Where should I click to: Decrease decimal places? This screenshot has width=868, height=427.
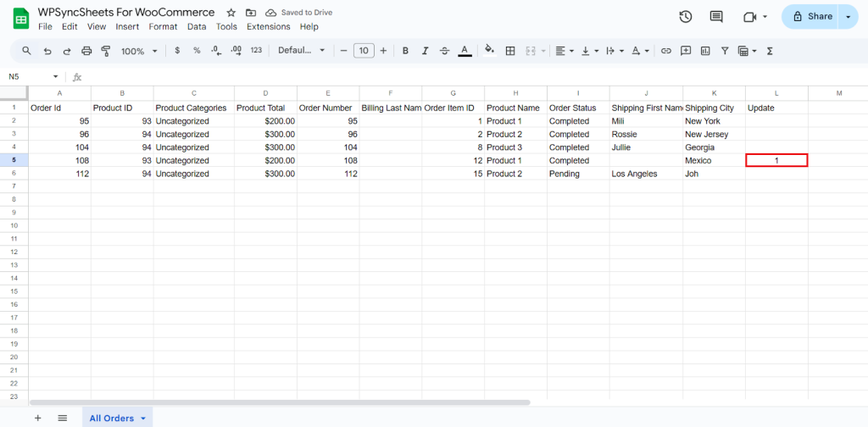(x=216, y=51)
